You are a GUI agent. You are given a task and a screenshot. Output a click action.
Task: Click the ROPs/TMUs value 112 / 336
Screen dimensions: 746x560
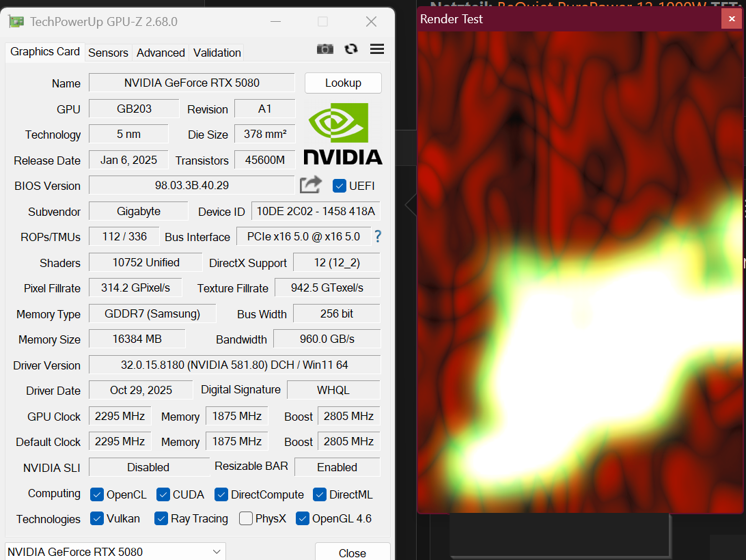(x=124, y=236)
